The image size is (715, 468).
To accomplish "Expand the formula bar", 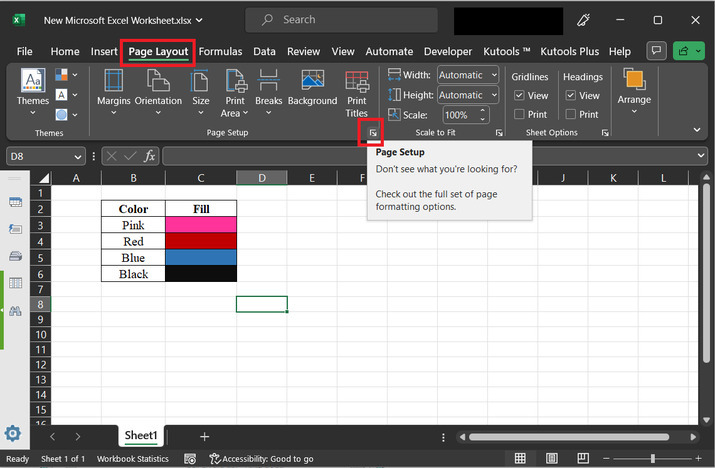I will [x=701, y=156].
